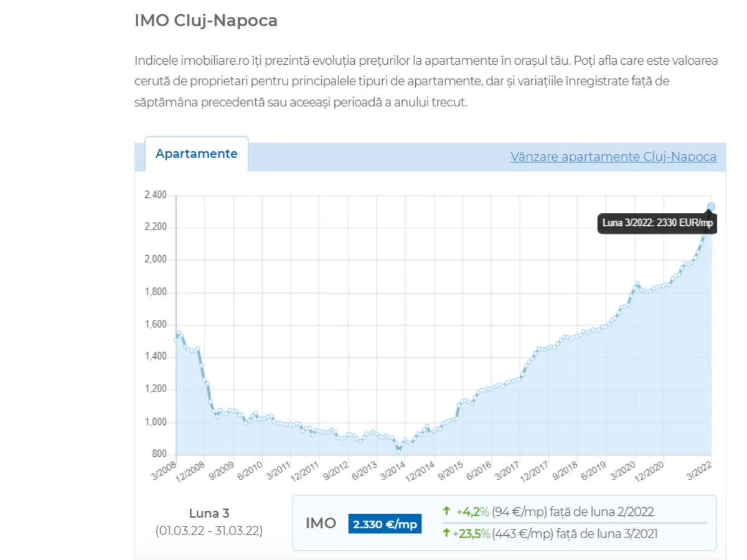747x560 pixels.
Task: Click the blue 2.330 €/mp price badge
Action: point(385,523)
